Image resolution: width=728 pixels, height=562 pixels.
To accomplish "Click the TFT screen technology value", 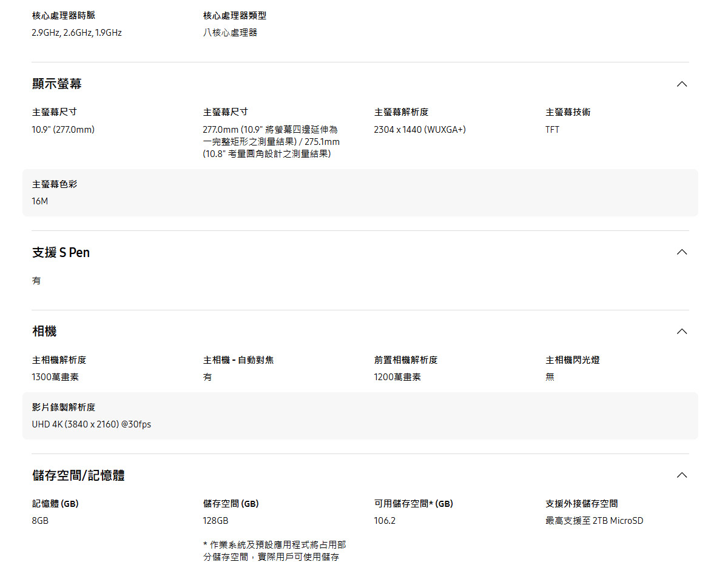I will [x=552, y=130].
